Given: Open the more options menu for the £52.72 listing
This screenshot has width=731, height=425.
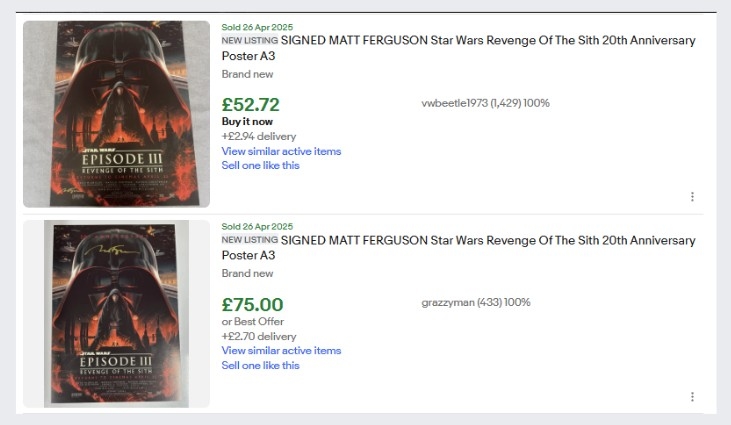Looking at the screenshot, I should 692,197.
